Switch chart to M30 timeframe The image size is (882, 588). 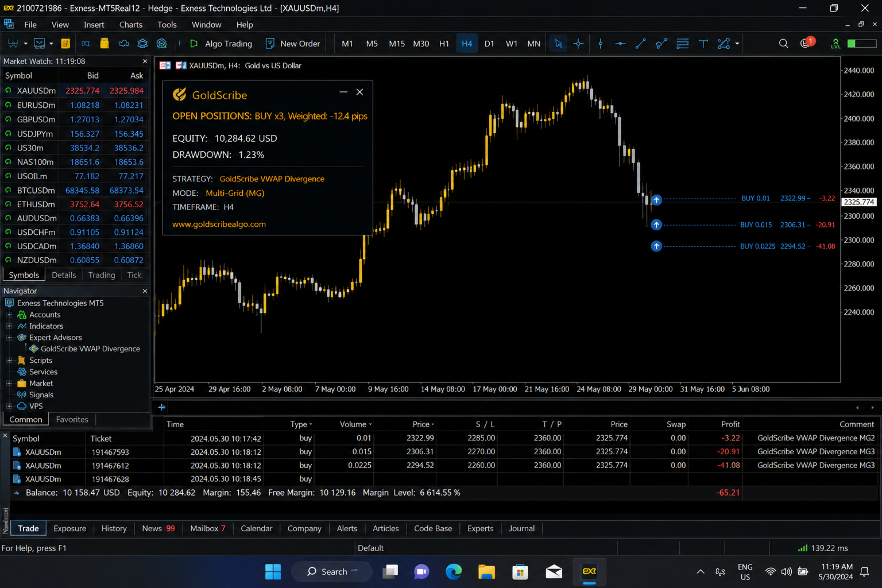tap(421, 44)
